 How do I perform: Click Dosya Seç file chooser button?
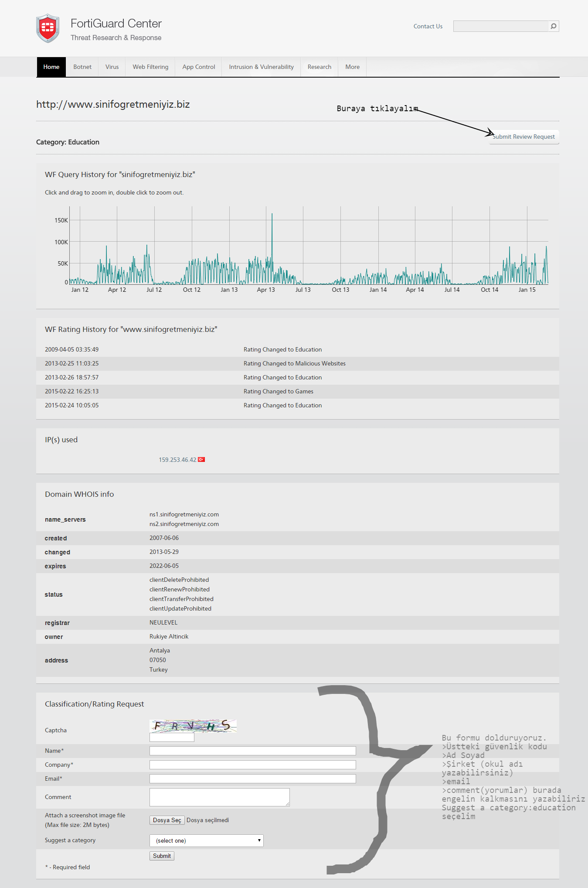point(167,820)
